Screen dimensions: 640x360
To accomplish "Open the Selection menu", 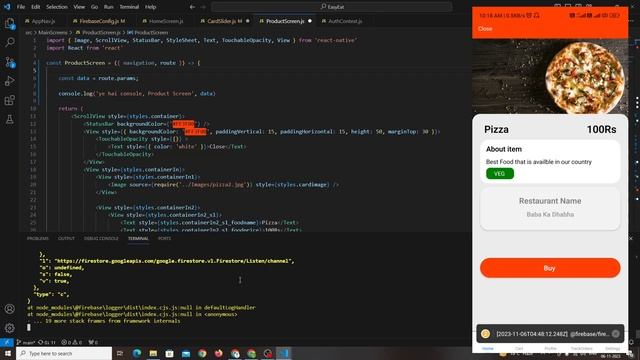I will (57, 7).
